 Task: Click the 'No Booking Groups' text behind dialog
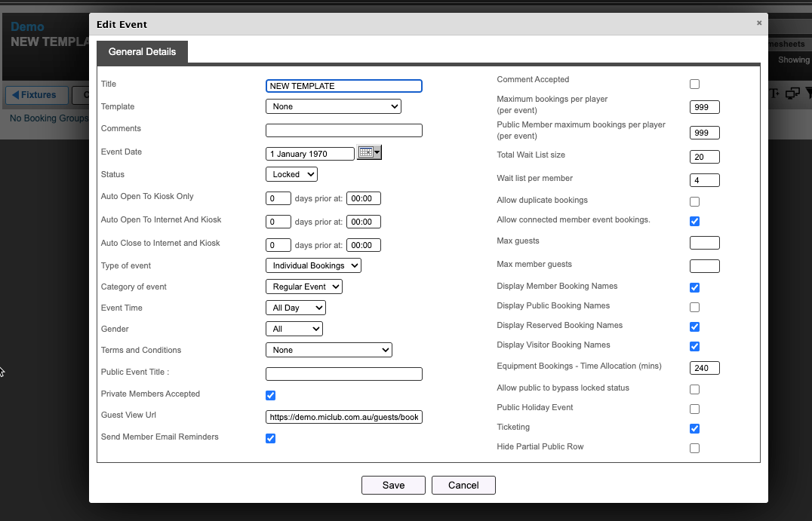pos(49,118)
